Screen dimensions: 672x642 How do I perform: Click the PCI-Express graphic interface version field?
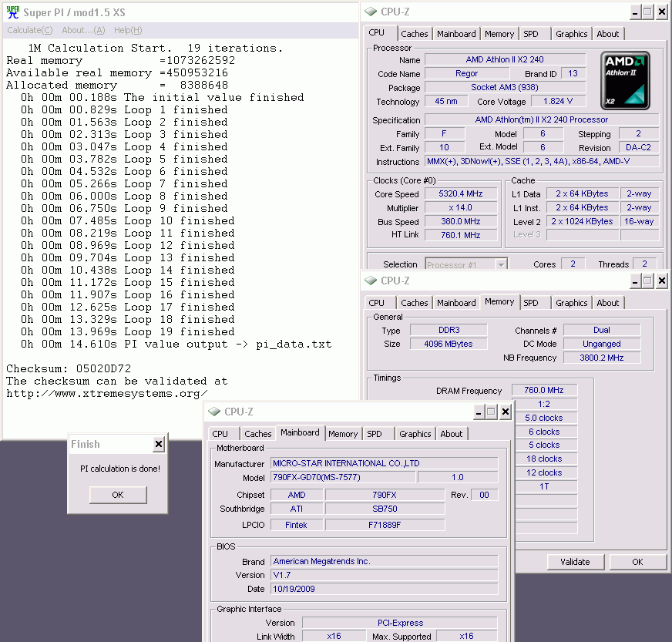[x=400, y=623]
